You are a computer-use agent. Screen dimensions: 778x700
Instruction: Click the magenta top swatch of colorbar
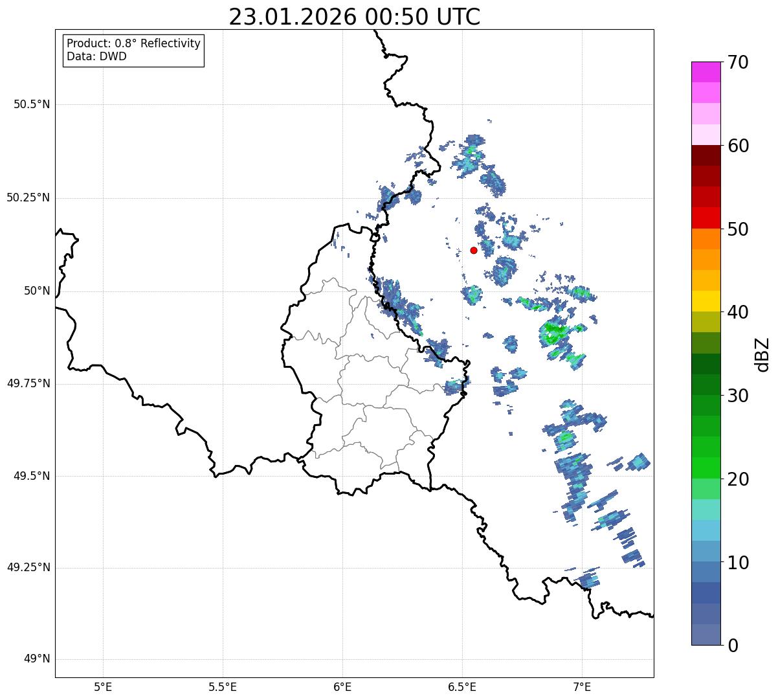click(706, 72)
